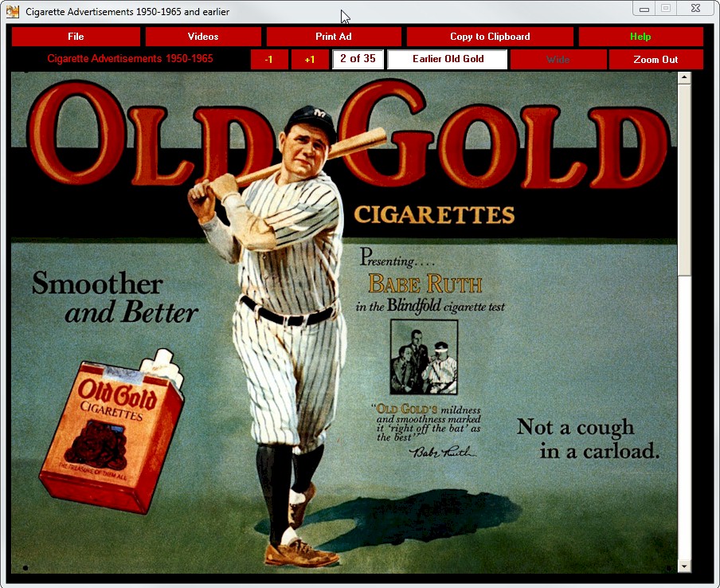Open the File menu
Image resolution: width=720 pixels, height=588 pixels.
click(76, 37)
